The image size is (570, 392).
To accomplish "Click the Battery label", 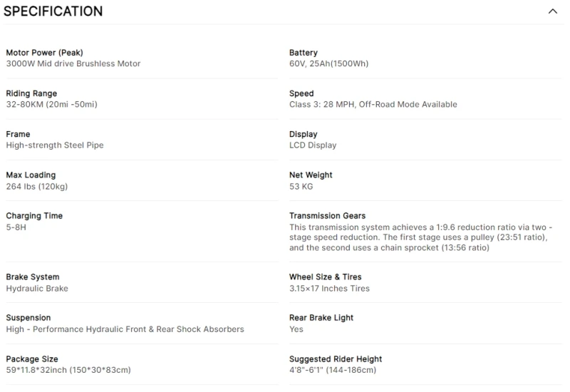I will (304, 52).
